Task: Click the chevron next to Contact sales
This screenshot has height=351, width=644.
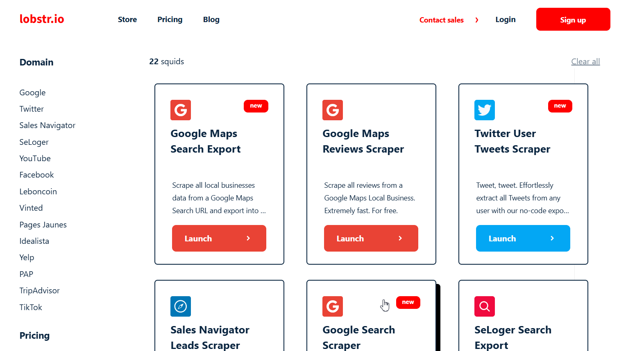Action: pyautogui.click(x=477, y=20)
